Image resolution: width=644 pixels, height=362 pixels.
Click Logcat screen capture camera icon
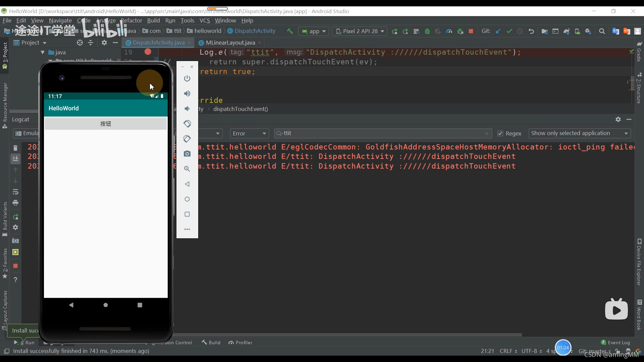pyautogui.click(x=15, y=241)
